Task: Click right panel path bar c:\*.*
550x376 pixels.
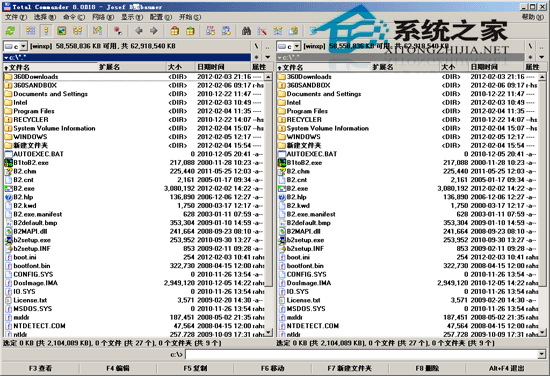Action: click(x=400, y=57)
